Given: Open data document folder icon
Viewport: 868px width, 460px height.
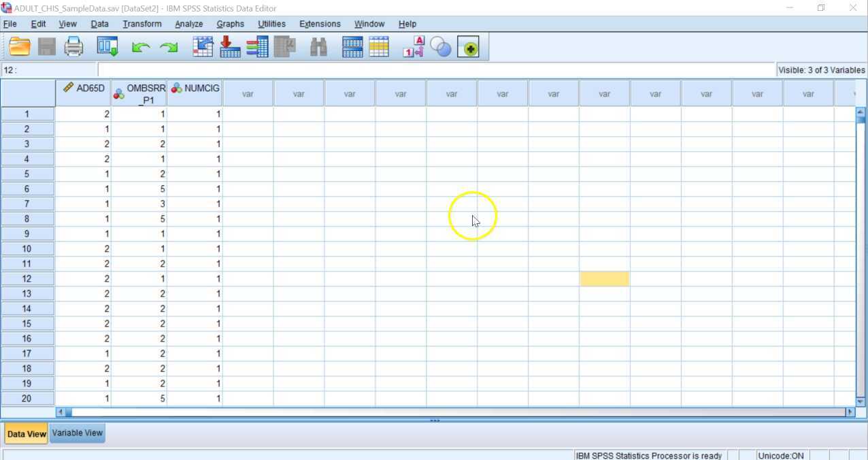Looking at the screenshot, I should click(20, 47).
